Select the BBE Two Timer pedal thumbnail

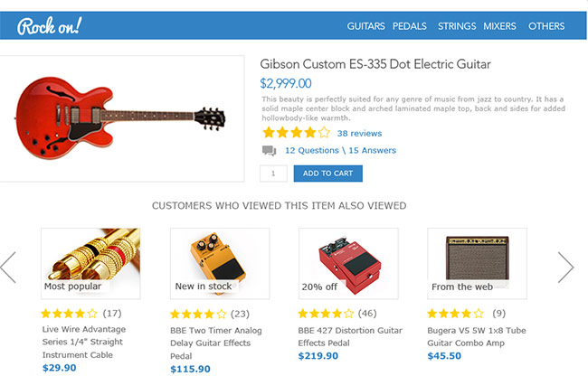[220, 263]
